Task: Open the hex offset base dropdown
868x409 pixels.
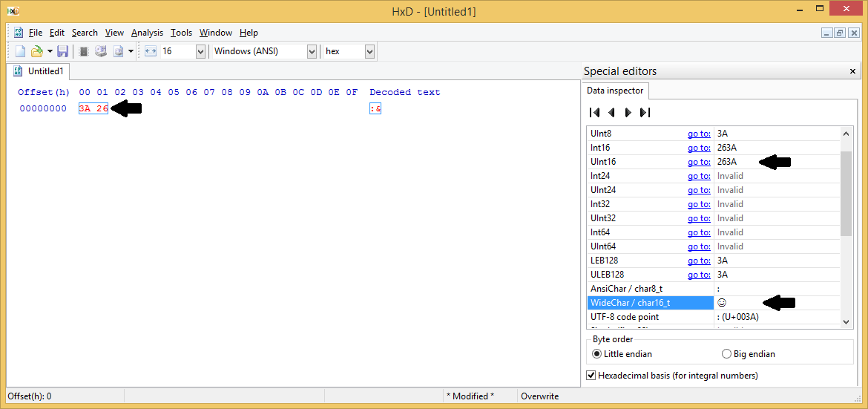Action: (x=369, y=51)
